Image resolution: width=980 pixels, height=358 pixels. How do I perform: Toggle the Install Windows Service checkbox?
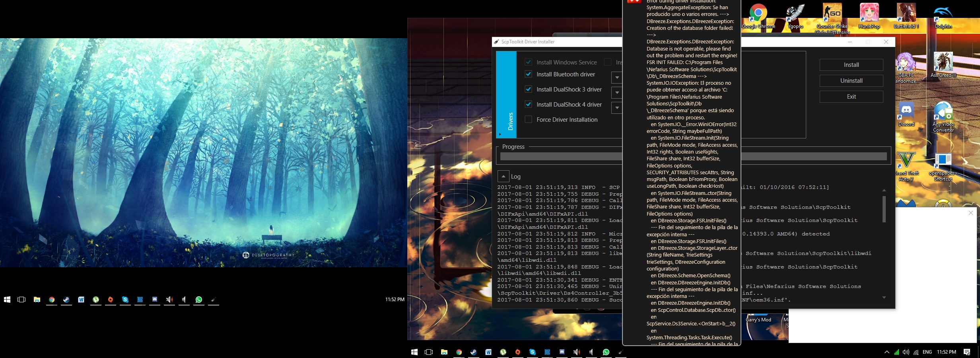tap(529, 62)
